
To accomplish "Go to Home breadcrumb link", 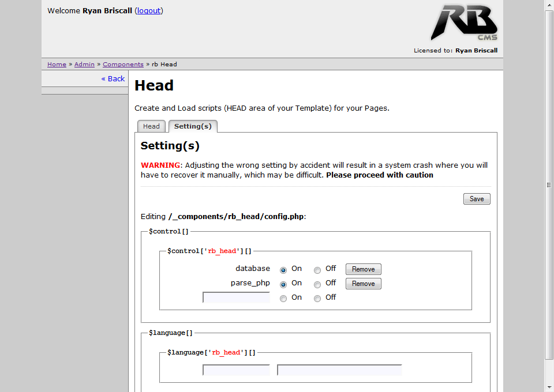I will [x=57, y=65].
